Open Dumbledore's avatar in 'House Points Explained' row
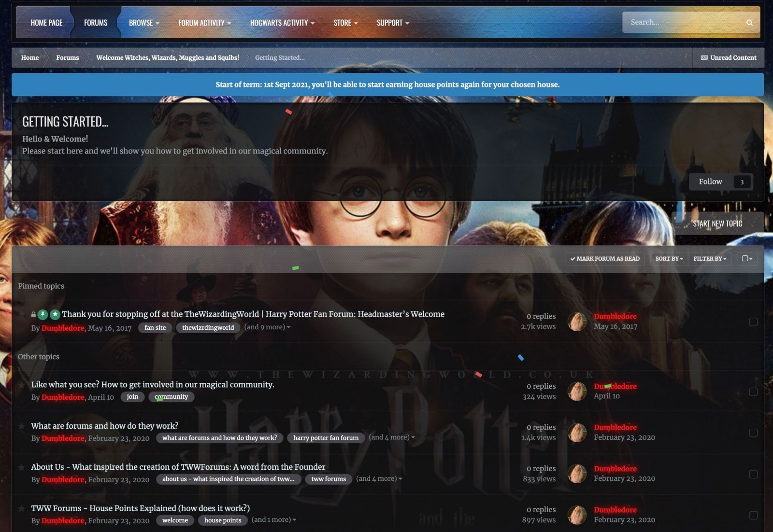Image resolution: width=773 pixels, height=532 pixels. coord(577,515)
